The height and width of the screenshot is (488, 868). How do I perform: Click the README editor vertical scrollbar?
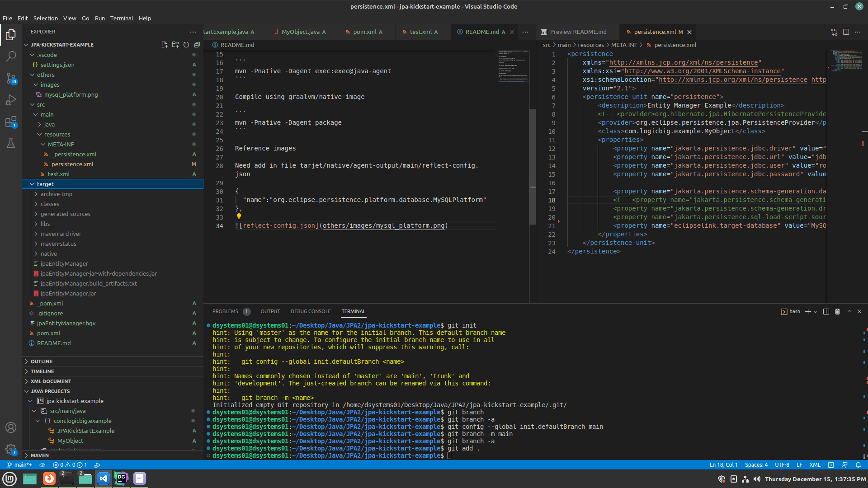pos(533,167)
